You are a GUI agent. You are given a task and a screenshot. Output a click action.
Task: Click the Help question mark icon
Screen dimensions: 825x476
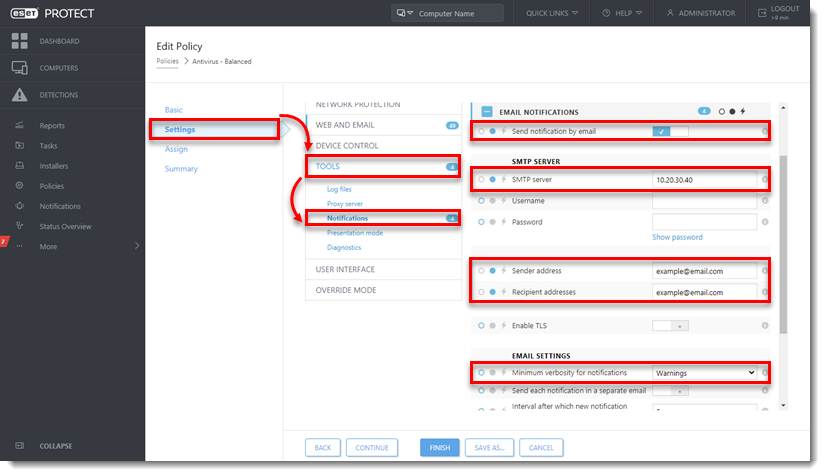click(606, 13)
